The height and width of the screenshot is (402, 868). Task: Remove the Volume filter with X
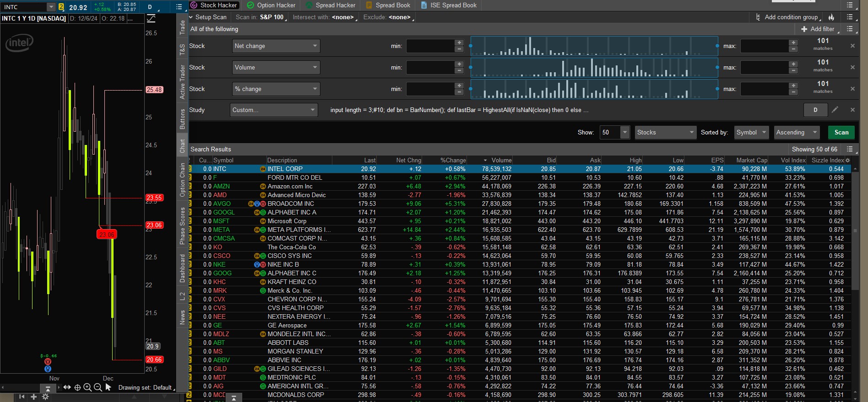852,67
